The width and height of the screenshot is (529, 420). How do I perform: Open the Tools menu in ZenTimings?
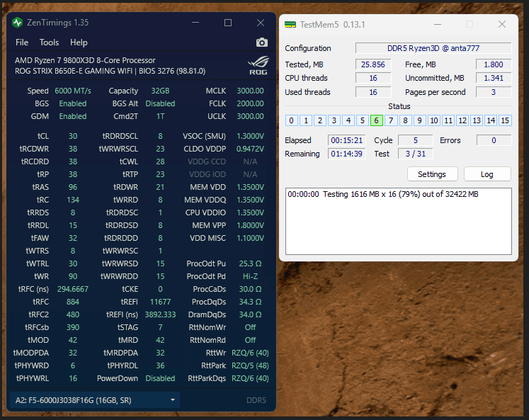pos(50,42)
